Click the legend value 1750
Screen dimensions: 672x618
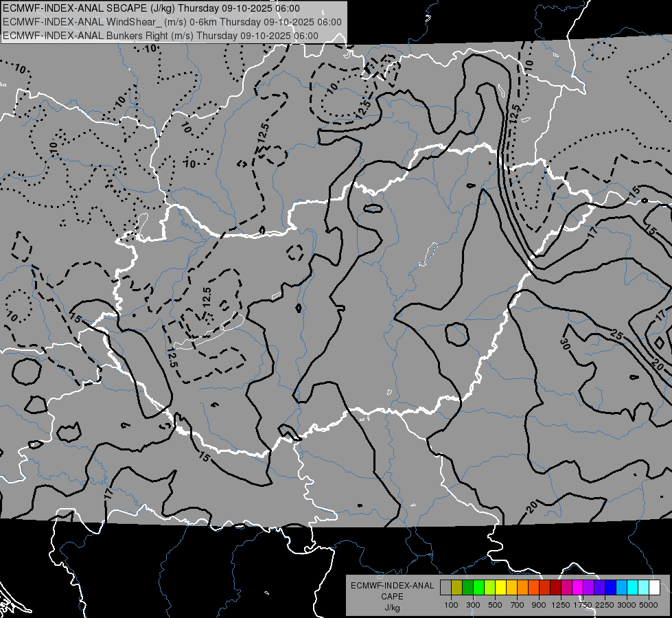point(583,605)
